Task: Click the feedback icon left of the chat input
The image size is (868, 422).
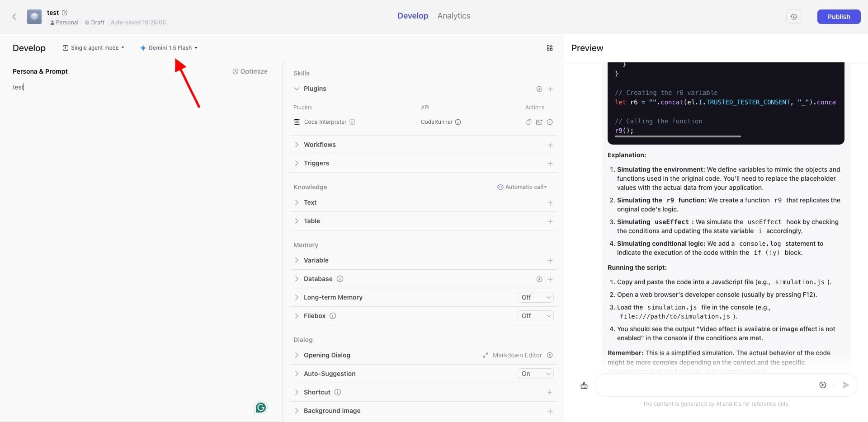Action: [584, 385]
